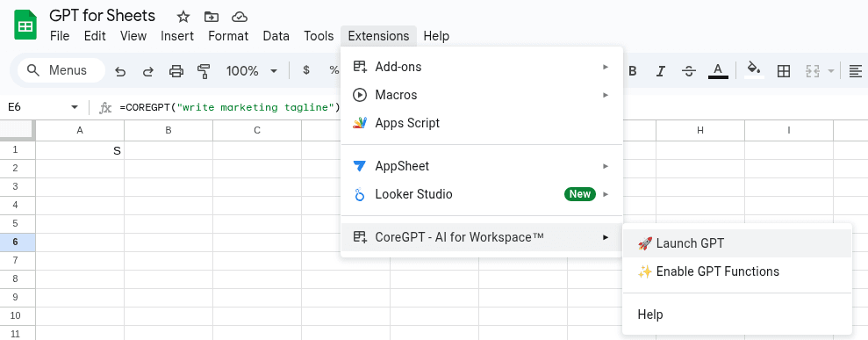The image size is (868, 340).
Task: Toggle italic formatting
Action: point(660,71)
